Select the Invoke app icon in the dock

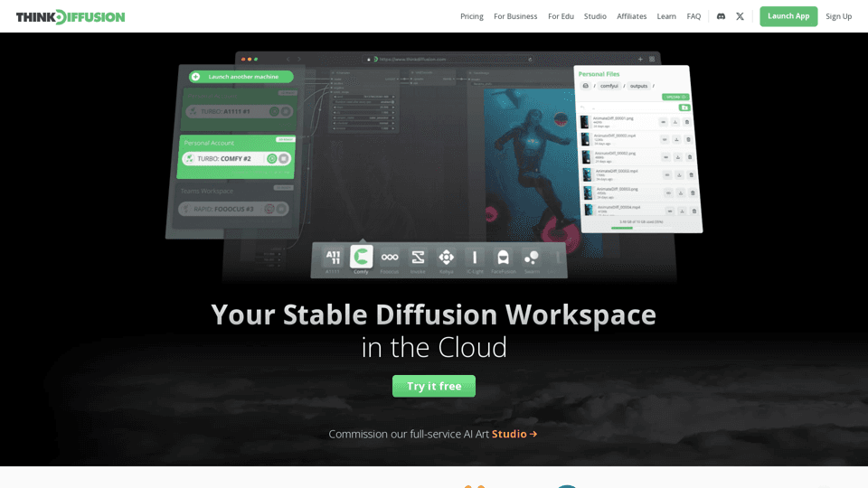coord(418,258)
